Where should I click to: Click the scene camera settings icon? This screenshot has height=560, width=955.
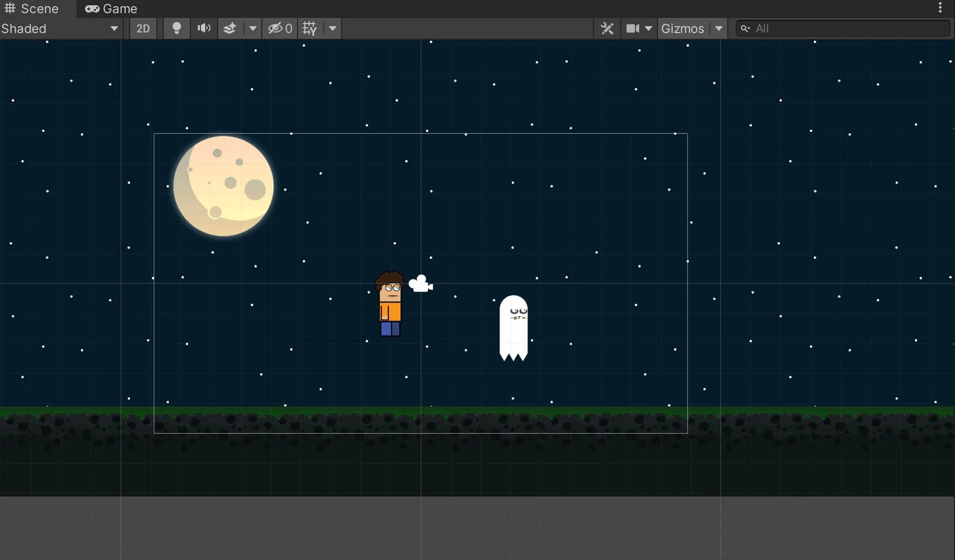click(633, 28)
